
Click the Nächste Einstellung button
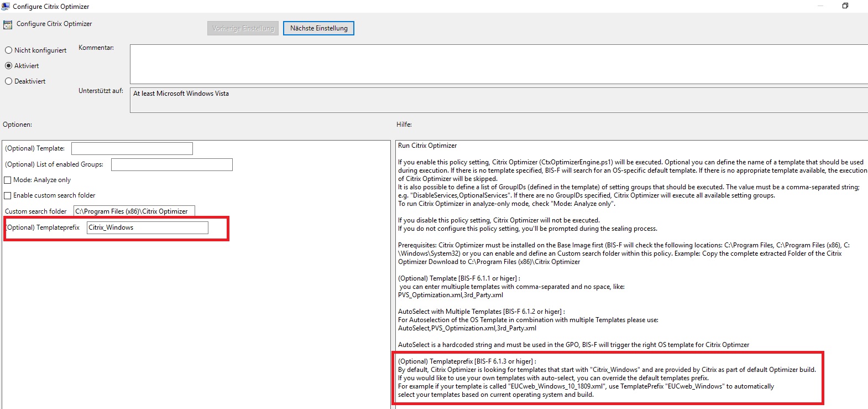(x=318, y=28)
